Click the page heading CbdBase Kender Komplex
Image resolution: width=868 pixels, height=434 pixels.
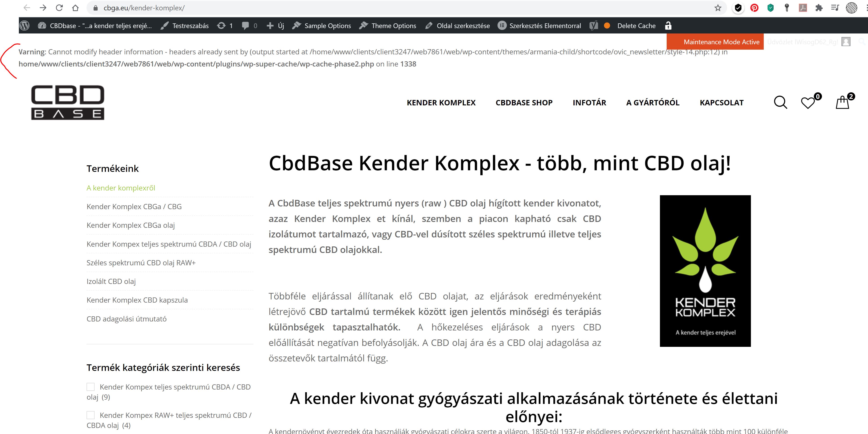tap(500, 164)
